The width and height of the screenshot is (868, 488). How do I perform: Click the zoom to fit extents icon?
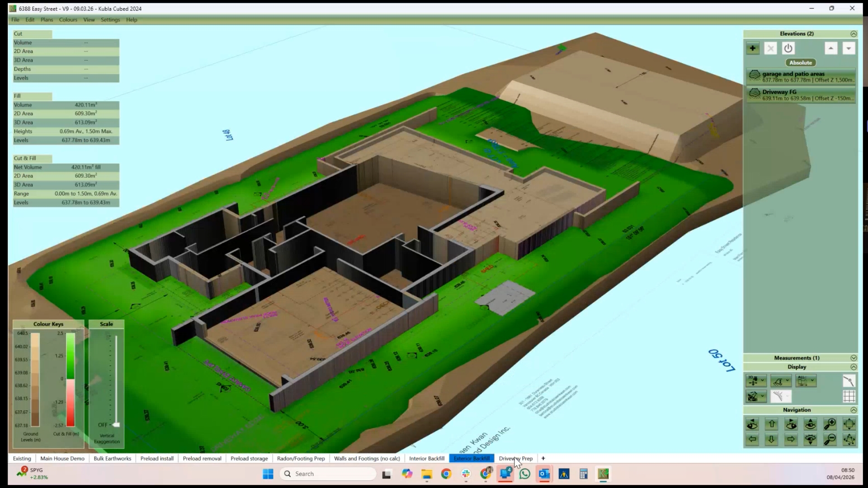click(849, 424)
